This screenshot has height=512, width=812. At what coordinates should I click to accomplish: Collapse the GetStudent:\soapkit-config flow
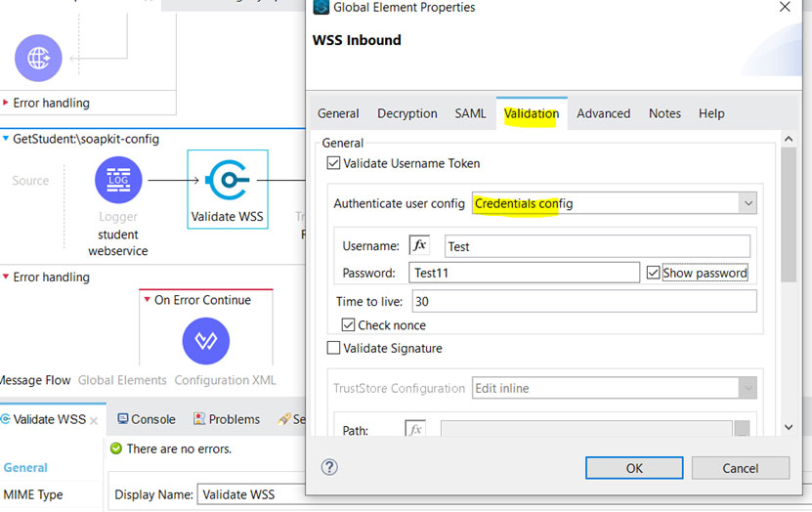[x=6, y=138]
